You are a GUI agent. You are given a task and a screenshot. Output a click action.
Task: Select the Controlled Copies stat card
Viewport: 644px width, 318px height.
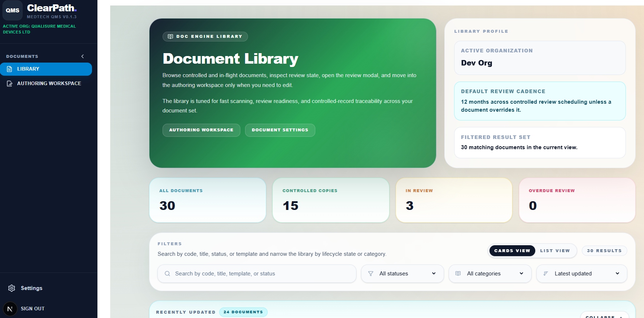331,200
